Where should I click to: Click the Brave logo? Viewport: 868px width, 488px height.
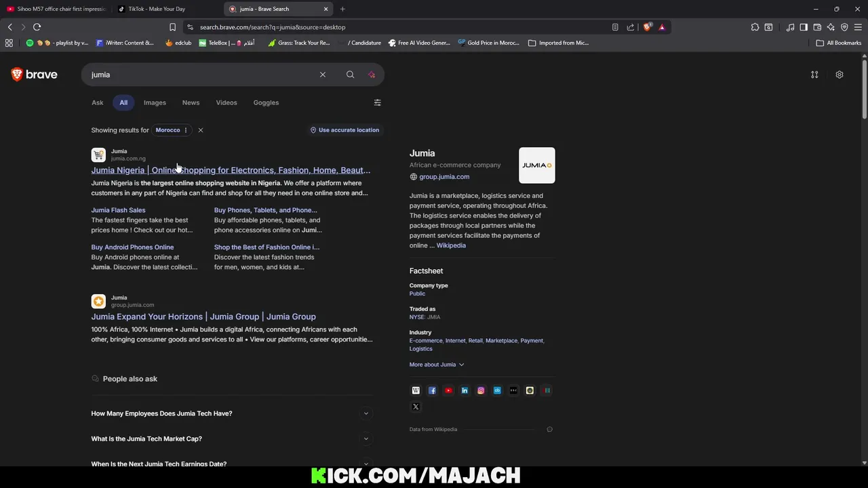tap(35, 75)
